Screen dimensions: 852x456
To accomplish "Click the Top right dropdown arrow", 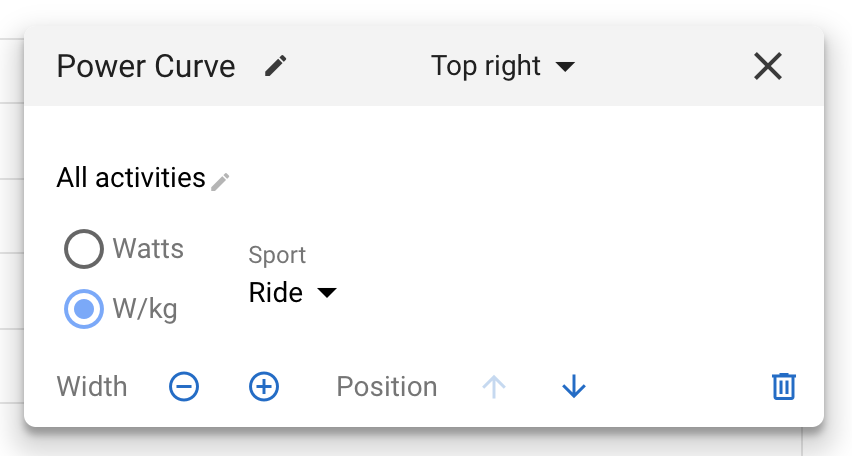I will 565,67.
